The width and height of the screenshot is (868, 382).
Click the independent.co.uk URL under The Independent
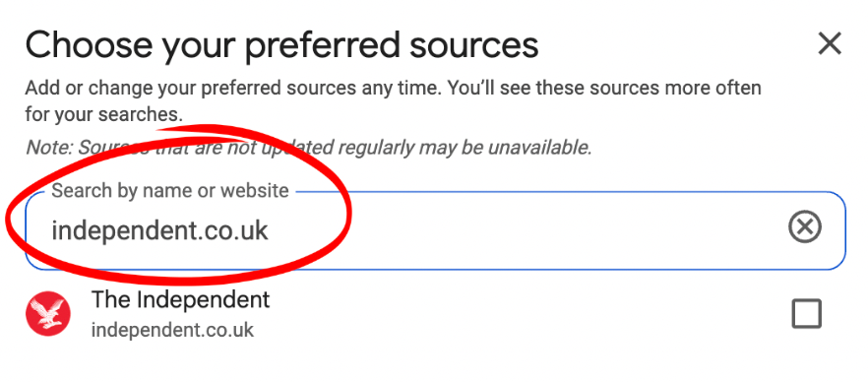172,331
